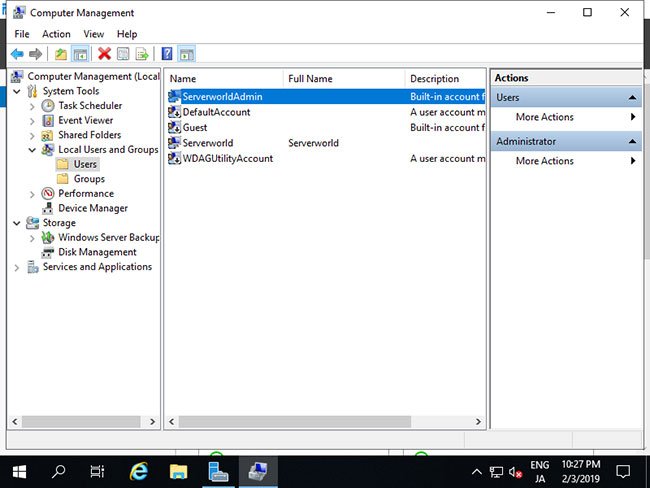Click the ServerworldAdmin user icon

click(175, 96)
